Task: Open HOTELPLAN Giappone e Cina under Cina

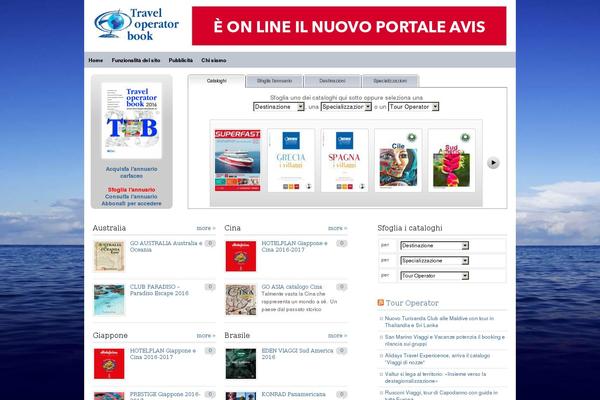Action: click(x=295, y=247)
